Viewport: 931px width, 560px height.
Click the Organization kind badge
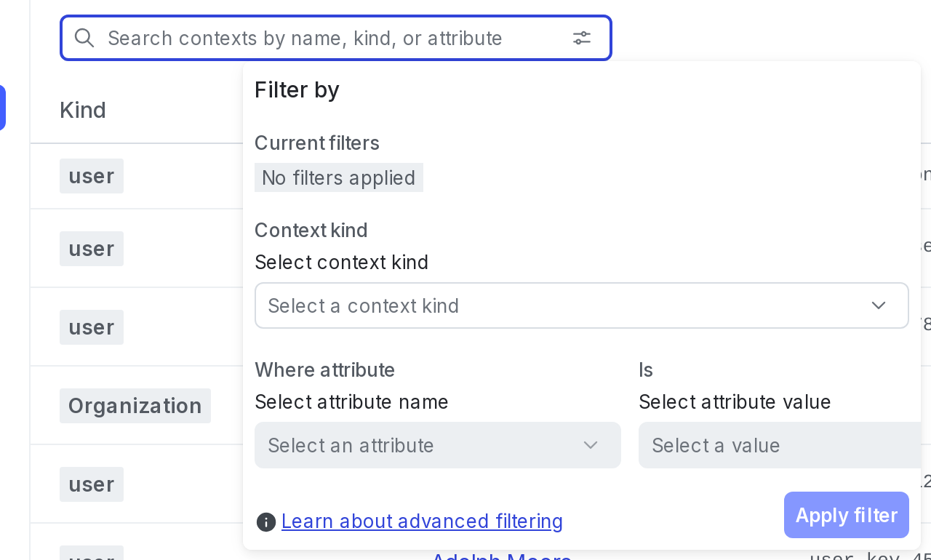(x=135, y=406)
